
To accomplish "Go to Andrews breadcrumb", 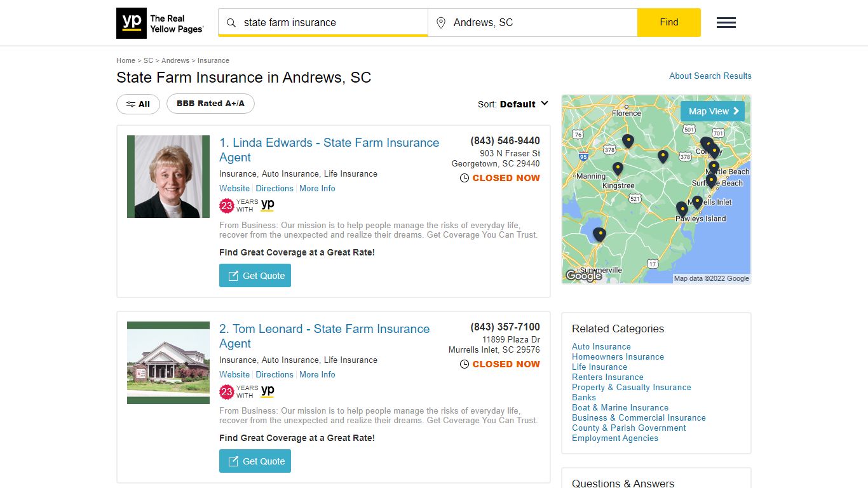I will (x=175, y=60).
